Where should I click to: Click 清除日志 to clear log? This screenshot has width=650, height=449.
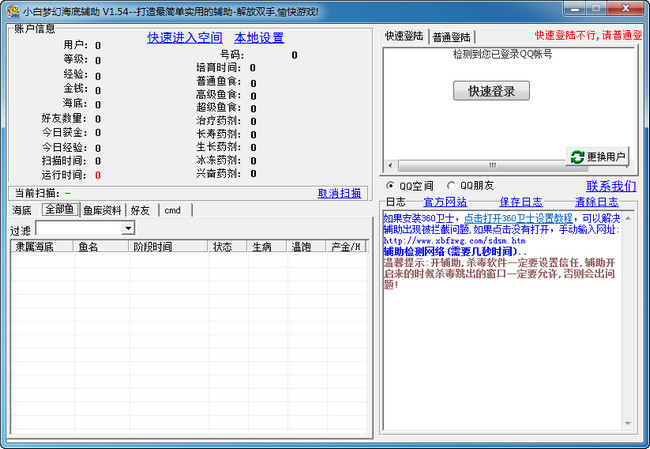[596, 202]
